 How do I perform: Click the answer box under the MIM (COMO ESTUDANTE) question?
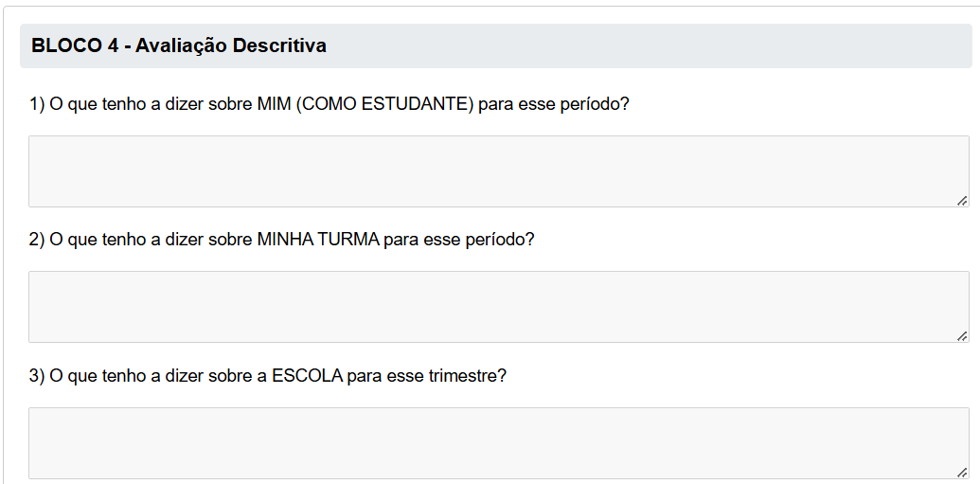coord(498,171)
